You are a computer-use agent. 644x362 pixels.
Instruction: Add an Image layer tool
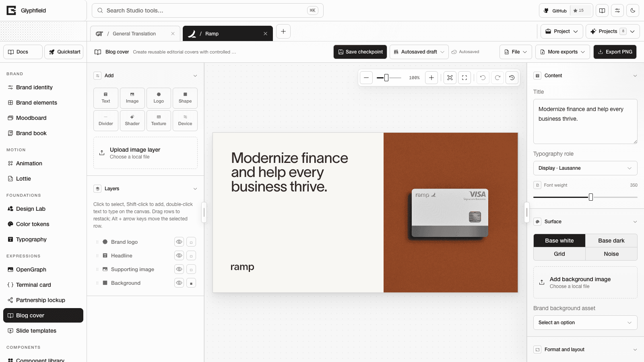tap(132, 98)
